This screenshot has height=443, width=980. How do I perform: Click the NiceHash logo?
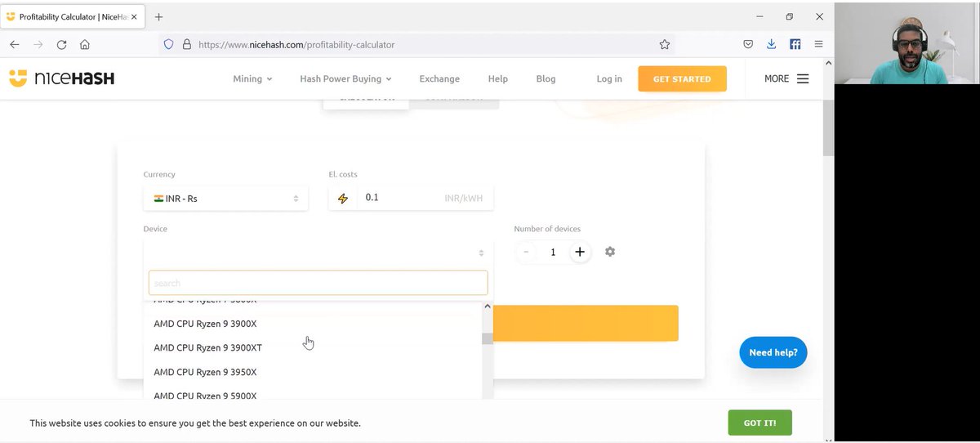click(61, 78)
